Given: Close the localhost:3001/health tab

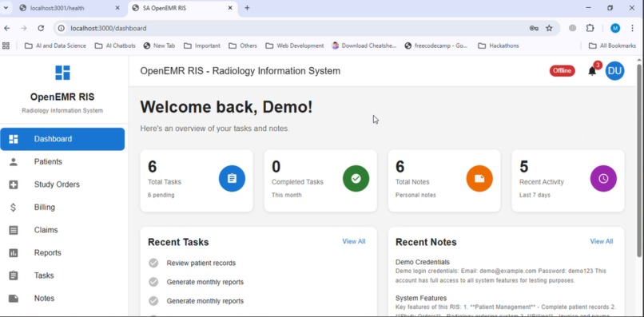Looking at the screenshot, I should click(x=117, y=8).
